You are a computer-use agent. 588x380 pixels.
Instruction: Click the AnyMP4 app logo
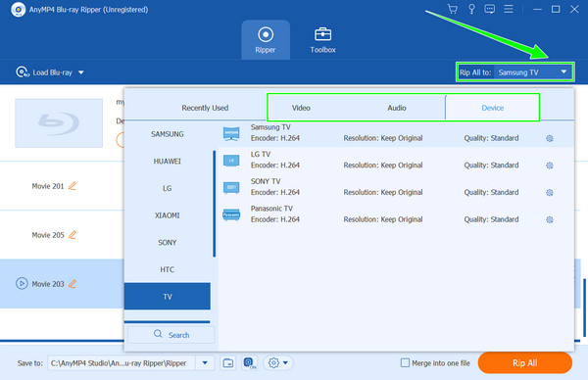[18, 10]
